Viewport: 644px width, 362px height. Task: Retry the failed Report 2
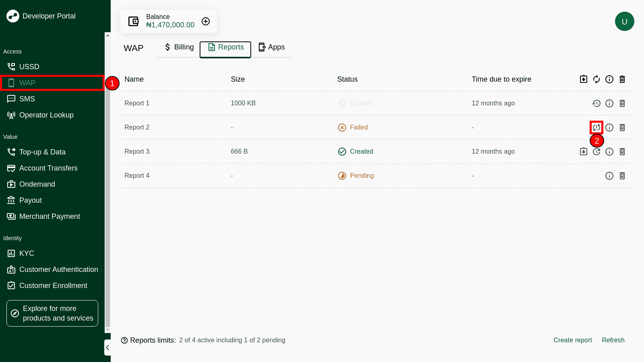[x=597, y=128]
